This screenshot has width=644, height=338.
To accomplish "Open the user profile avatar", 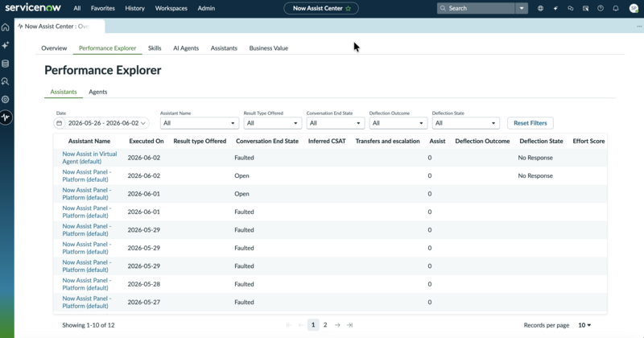I will point(634,8).
